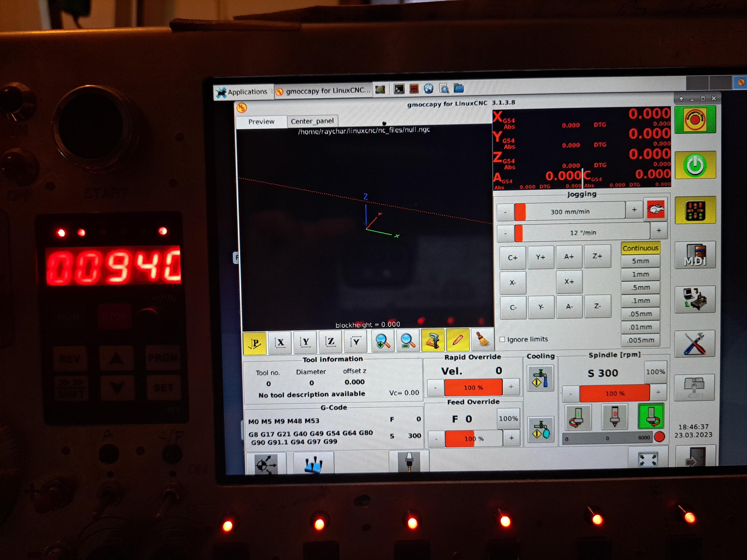Decrease Feed Override with minus button
Viewport: 747px width, 560px height.
pyautogui.click(x=436, y=439)
